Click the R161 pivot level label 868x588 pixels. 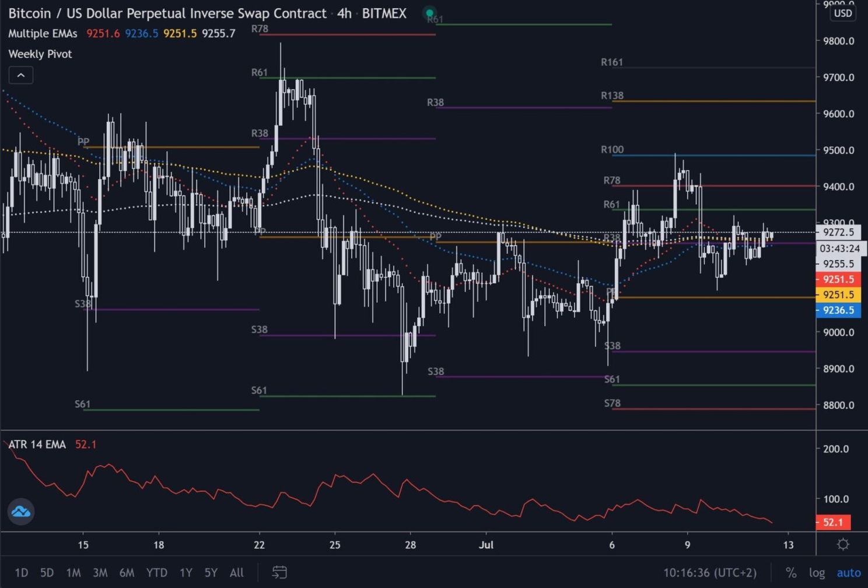click(x=612, y=62)
